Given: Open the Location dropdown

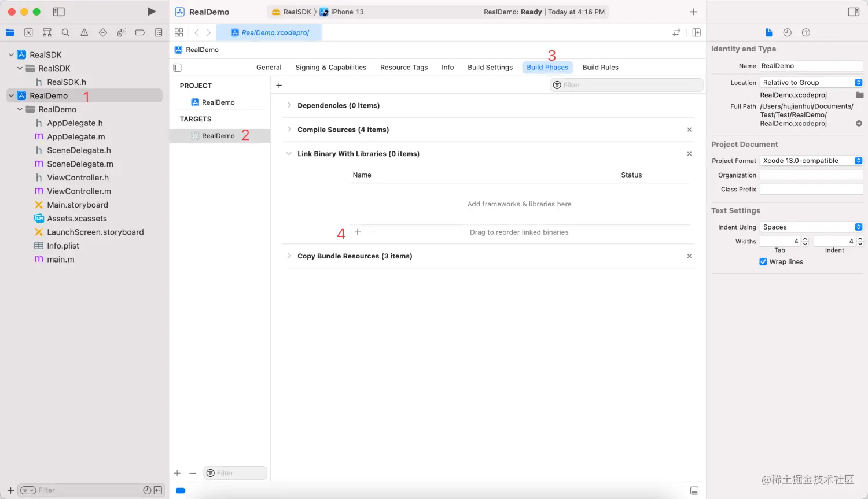Looking at the screenshot, I should (x=811, y=83).
